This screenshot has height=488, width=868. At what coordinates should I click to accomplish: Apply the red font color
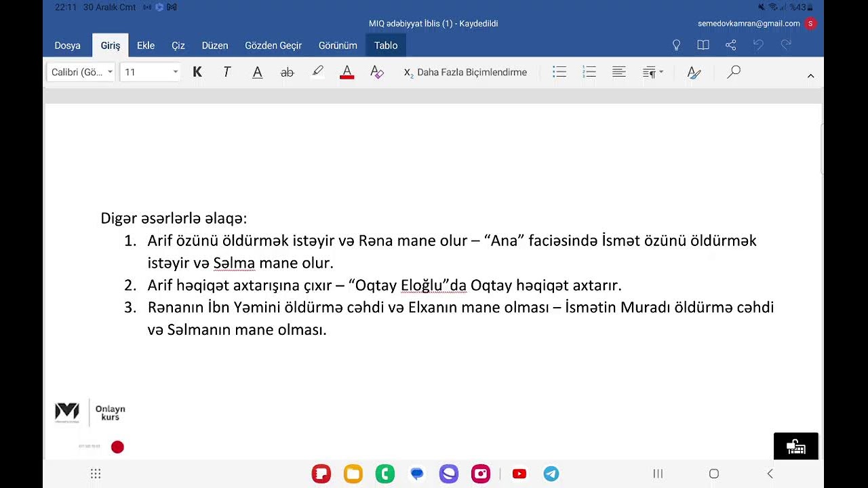(x=347, y=72)
